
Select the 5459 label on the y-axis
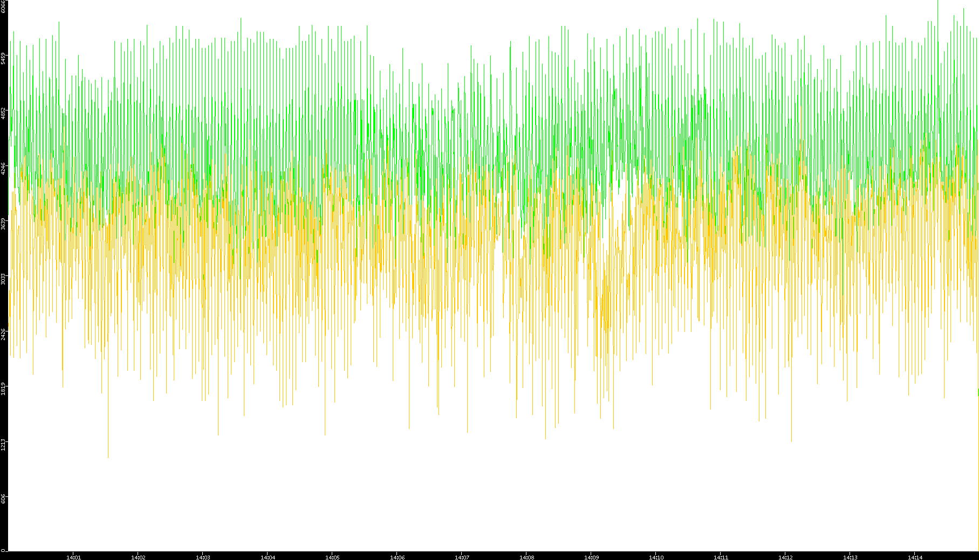point(3,58)
